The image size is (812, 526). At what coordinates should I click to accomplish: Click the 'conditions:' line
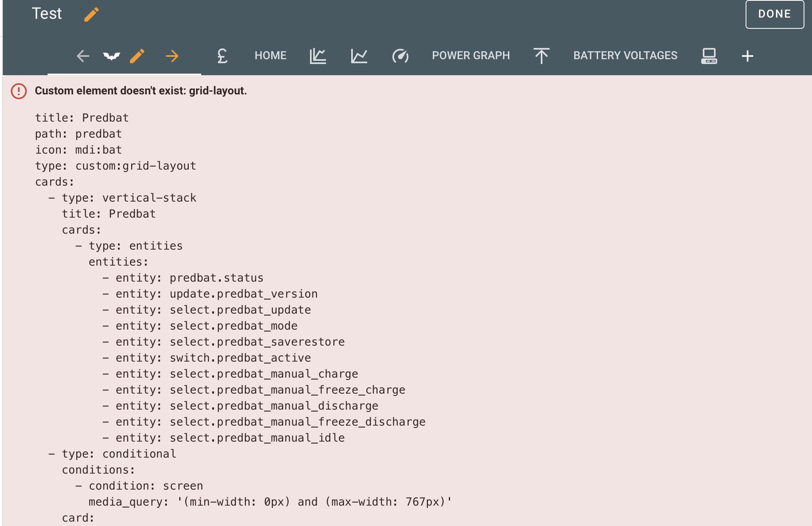(x=98, y=470)
